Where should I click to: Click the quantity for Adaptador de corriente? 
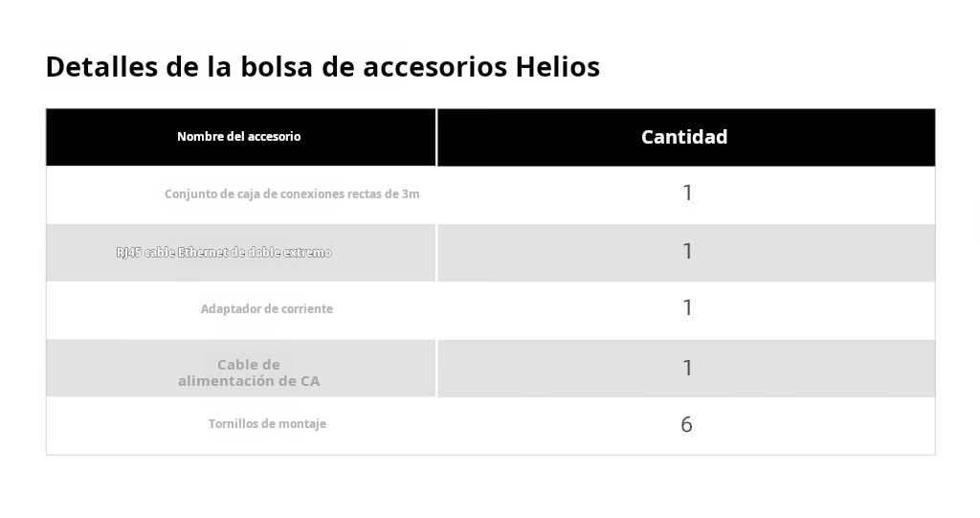(x=687, y=308)
